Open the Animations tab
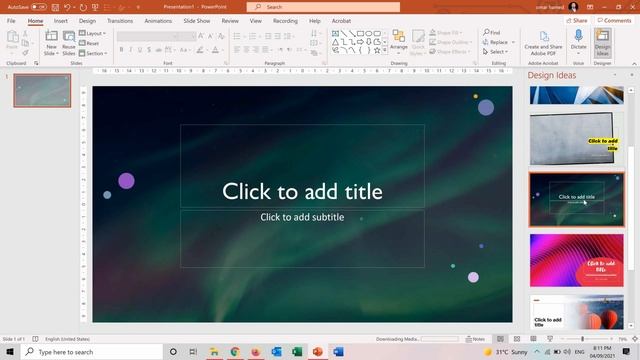 pos(158,20)
